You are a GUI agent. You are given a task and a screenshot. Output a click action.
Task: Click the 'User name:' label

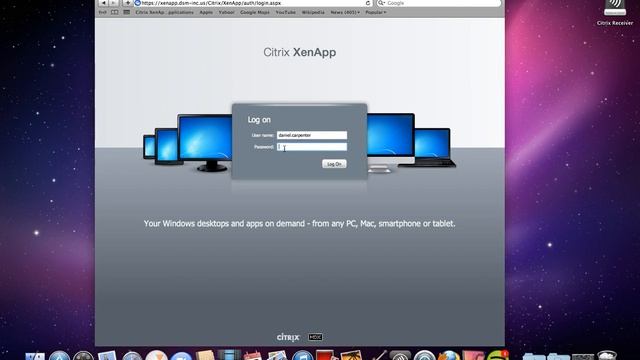[x=262, y=135]
